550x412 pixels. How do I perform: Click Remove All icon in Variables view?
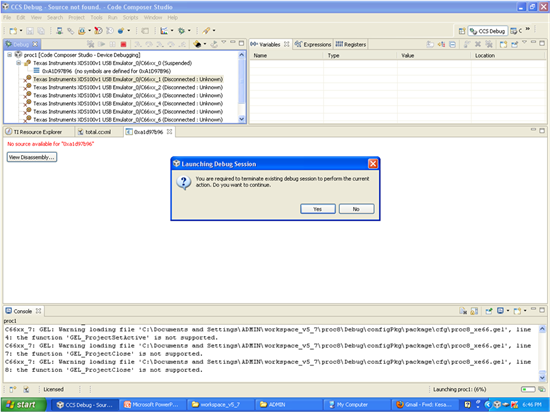point(489,44)
